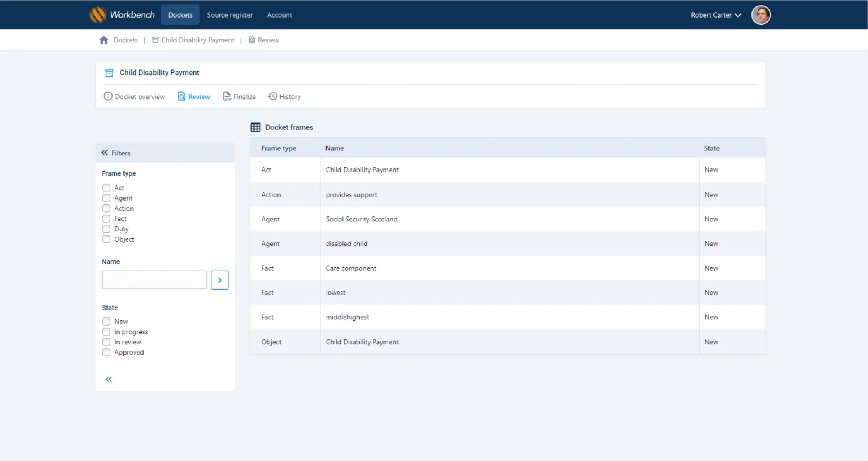Open the Account menu item
The height and width of the screenshot is (461, 868).
point(279,15)
